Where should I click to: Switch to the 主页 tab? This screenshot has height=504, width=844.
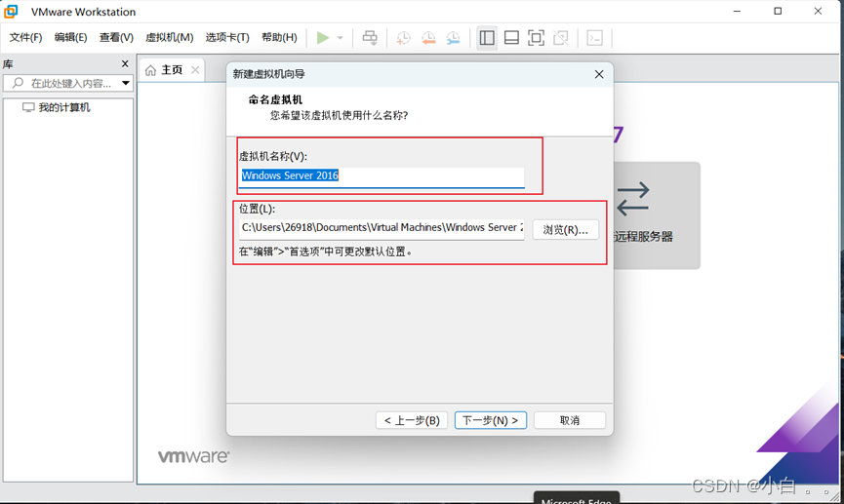coord(172,70)
